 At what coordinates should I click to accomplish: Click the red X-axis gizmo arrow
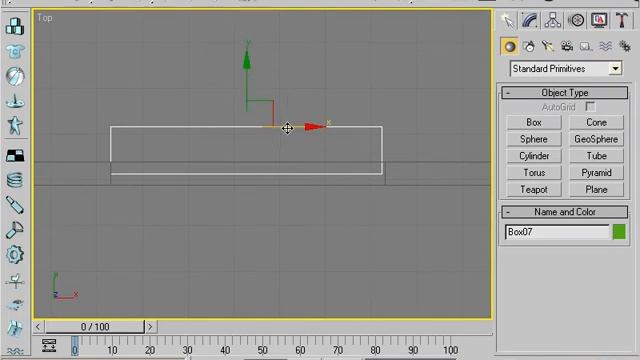pyautogui.click(x=315, y=127)
